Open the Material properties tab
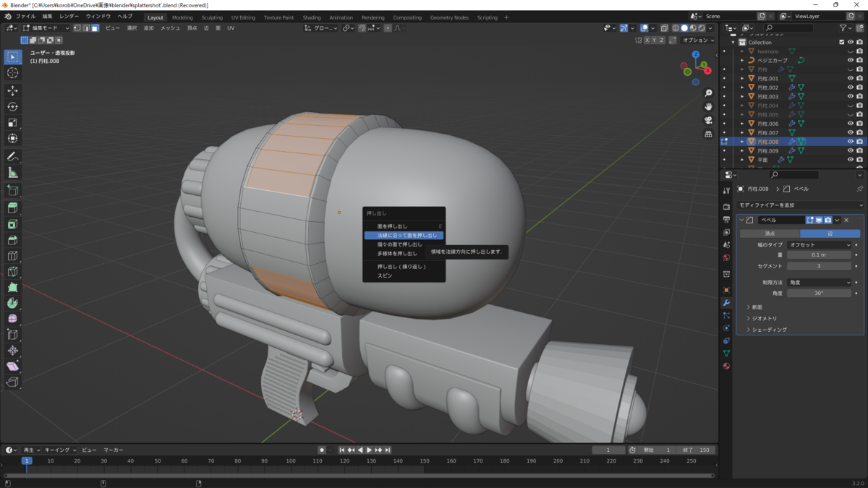The height and width of the screenshot is (488, 868). click(x=726, y=366)
